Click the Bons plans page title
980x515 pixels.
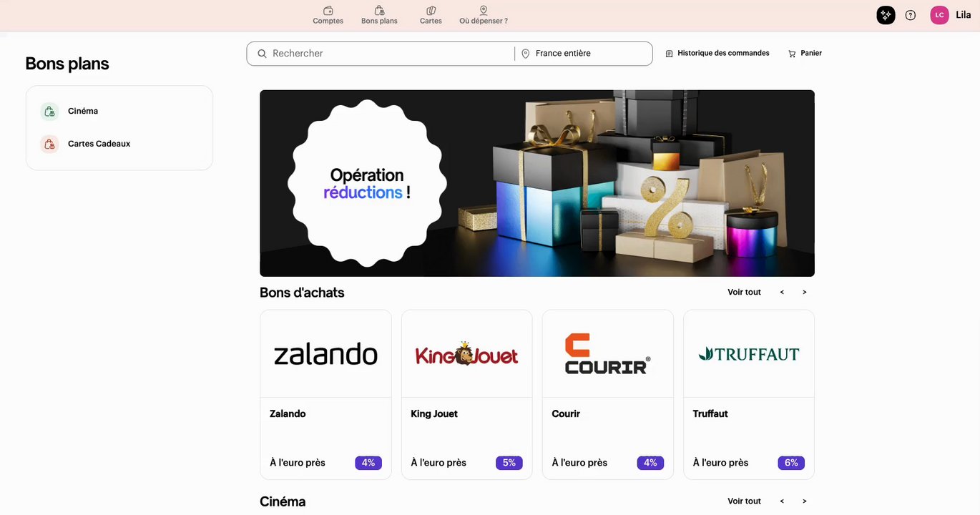pos(67,64)
